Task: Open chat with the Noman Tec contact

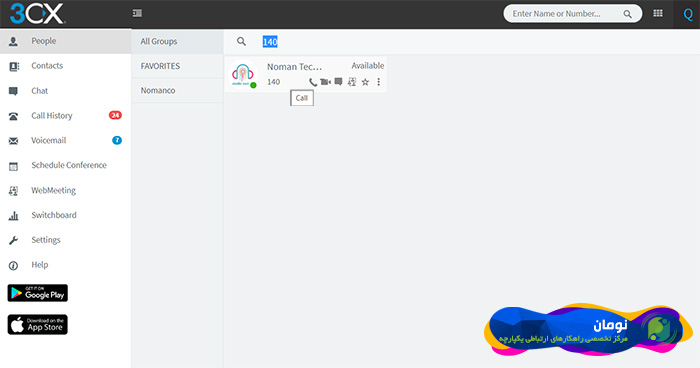Action: coord(339,82)
